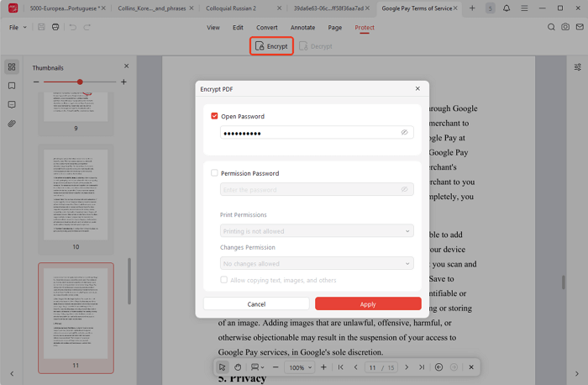Open the attachments panel paperclip icon
This screenshot has height=385, width=588.
tap(12, 124)
